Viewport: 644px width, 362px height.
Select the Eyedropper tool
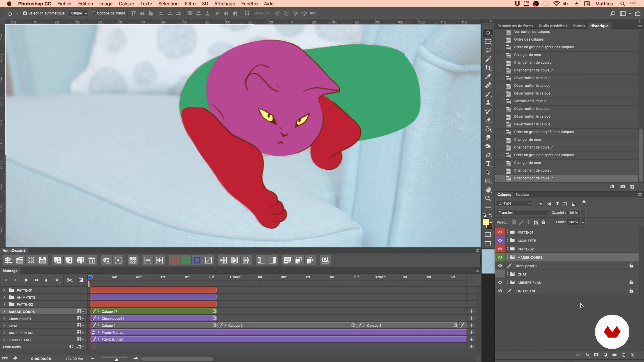coord(488,76)
